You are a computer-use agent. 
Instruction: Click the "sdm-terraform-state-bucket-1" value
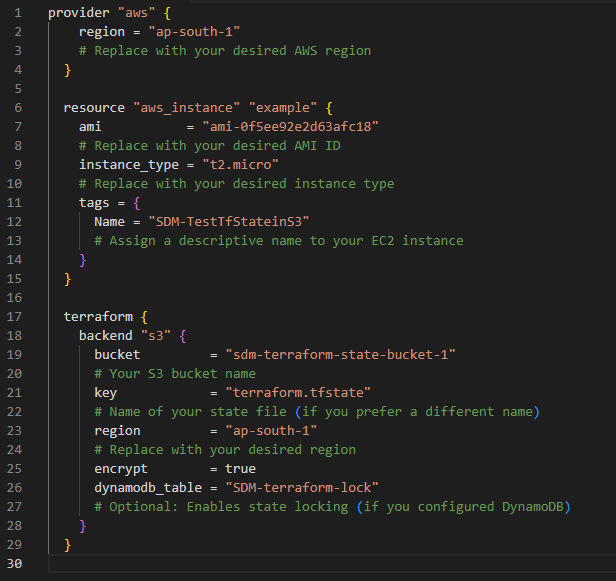[x=340, y=355]
